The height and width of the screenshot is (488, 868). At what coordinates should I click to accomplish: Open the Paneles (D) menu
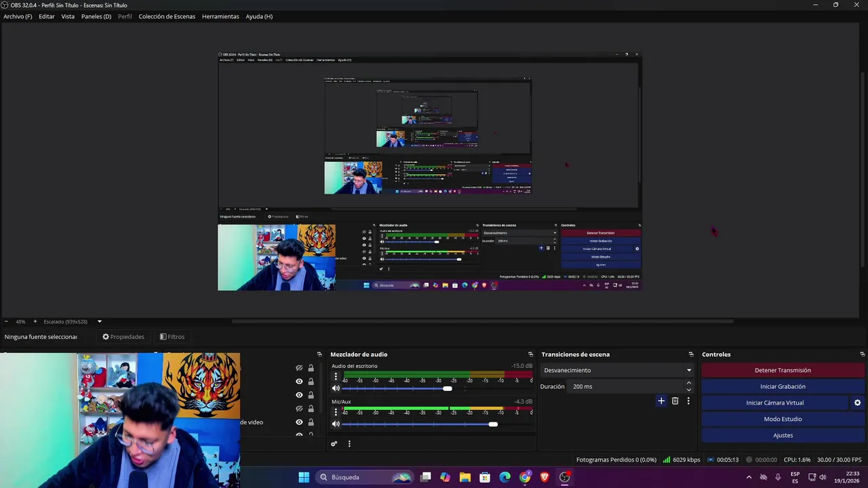pyautogui.click(x=96, y=16)
